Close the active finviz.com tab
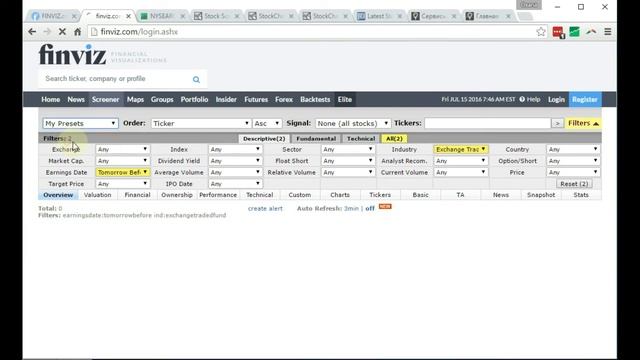 click(x=129, y=16)
